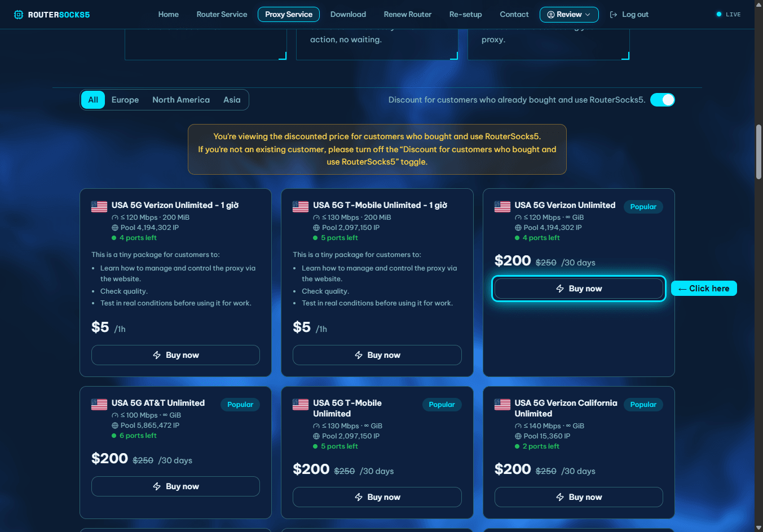Open the Download page
The width and height of the screenshot is (763, 532).
(x=348, y=15)
